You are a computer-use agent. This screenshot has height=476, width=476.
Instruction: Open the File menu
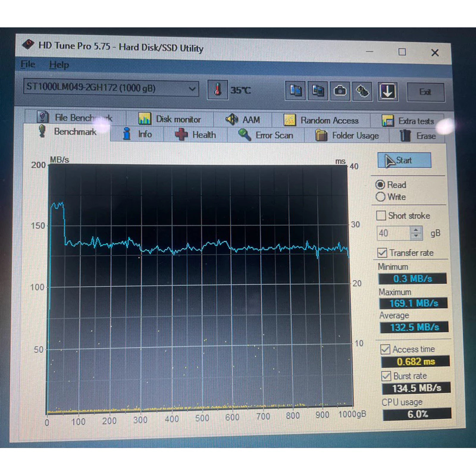point(28,64)
